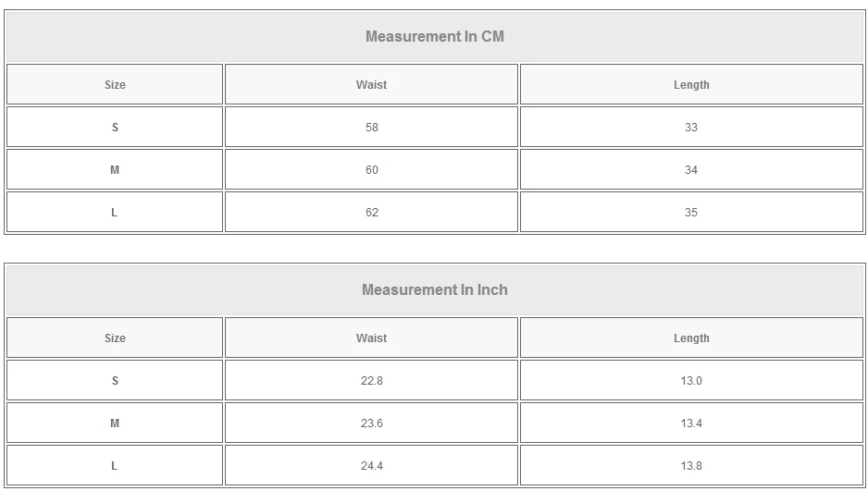Click the "Measurement In Inch" table title

point(434,290)
